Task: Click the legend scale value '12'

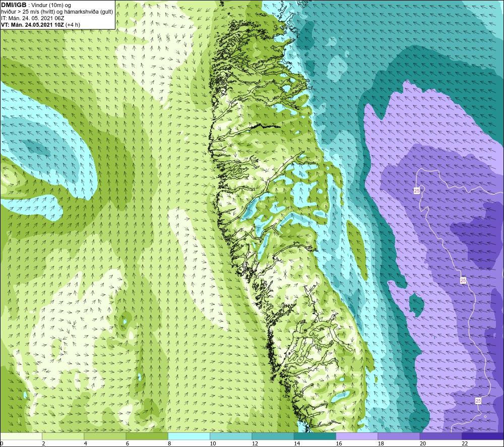Action: click(x=255, y=443)
